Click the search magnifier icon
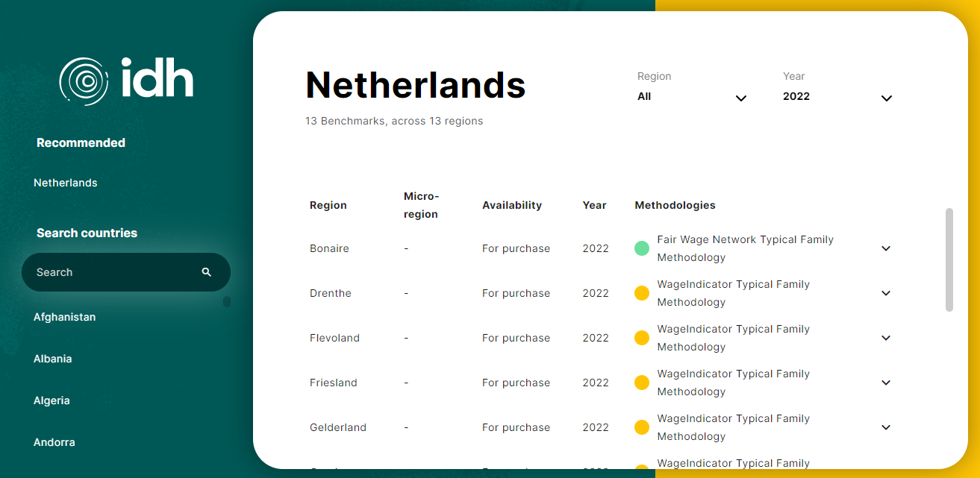Image resolution: width=980 pixels, height=478 pixels. (207, 272)
